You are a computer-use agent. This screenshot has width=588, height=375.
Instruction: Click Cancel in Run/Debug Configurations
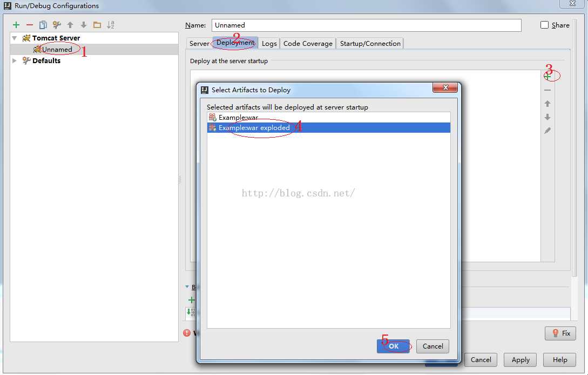(481, 360)
